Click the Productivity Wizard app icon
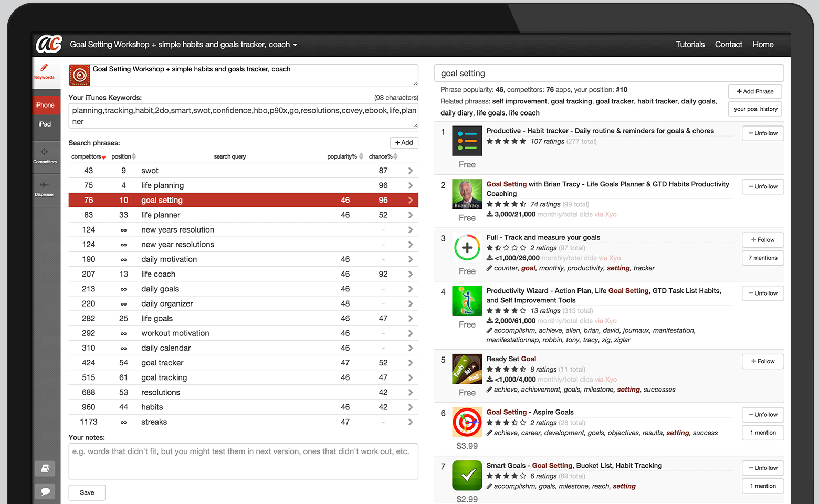The height and width of the screenshot is (504, 819). pyautogui.click(x=467, y=301)
